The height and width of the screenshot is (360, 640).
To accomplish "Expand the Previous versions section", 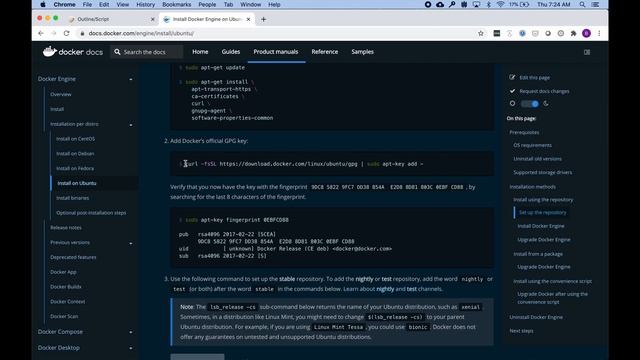I will point(131,243).
